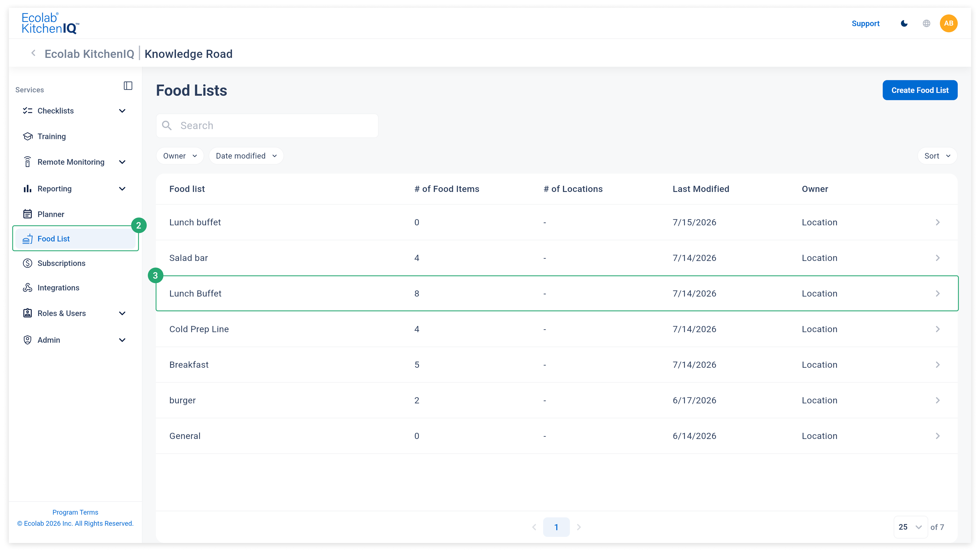980x553 pixels.
Task: Go to previous page arrow
Action: pos(534,527)
